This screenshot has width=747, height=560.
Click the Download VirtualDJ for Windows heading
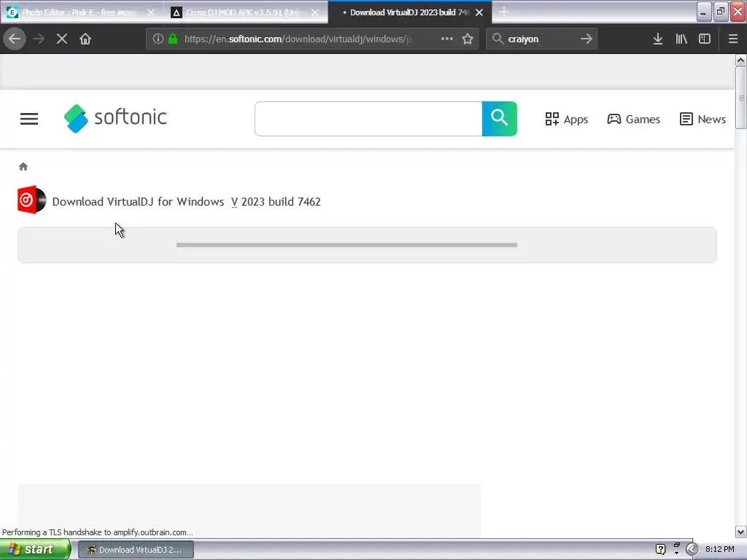[138, 201]
